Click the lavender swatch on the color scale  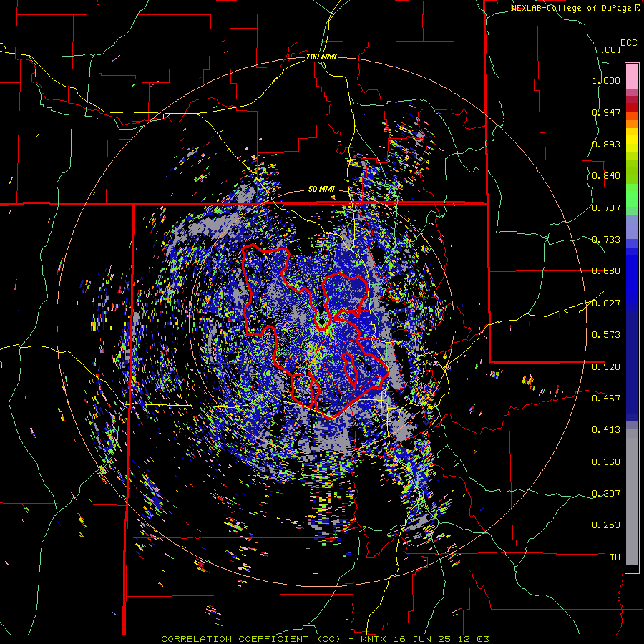point(632,227)
